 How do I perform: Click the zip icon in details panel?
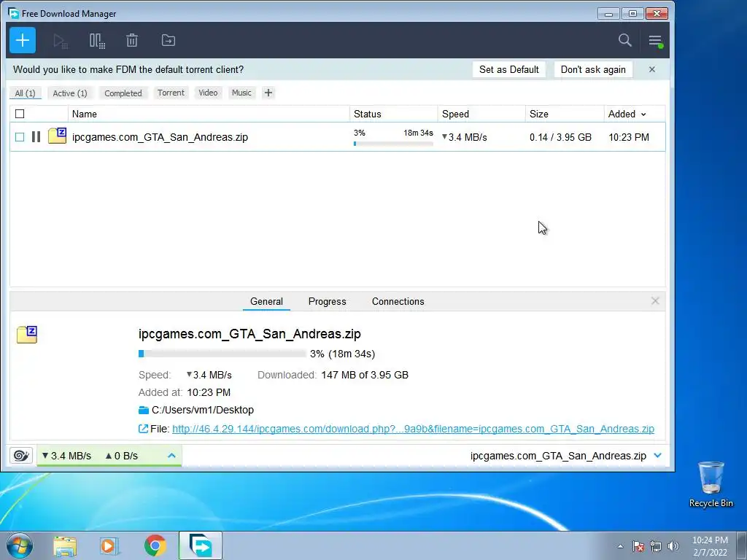pyautogui.click(x=27, y=334)
